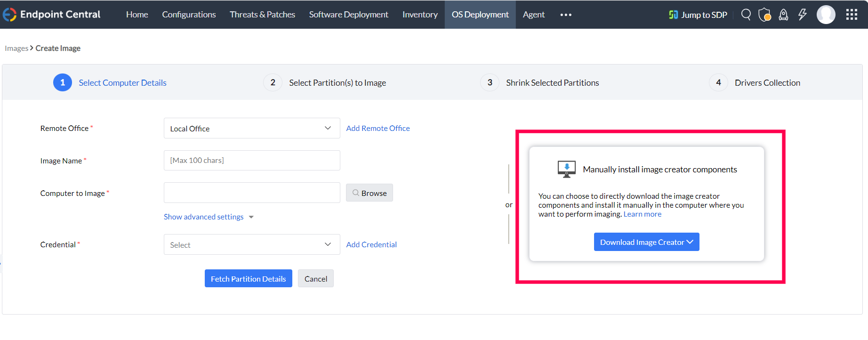Click the Browse button for computer

(370, 193)
